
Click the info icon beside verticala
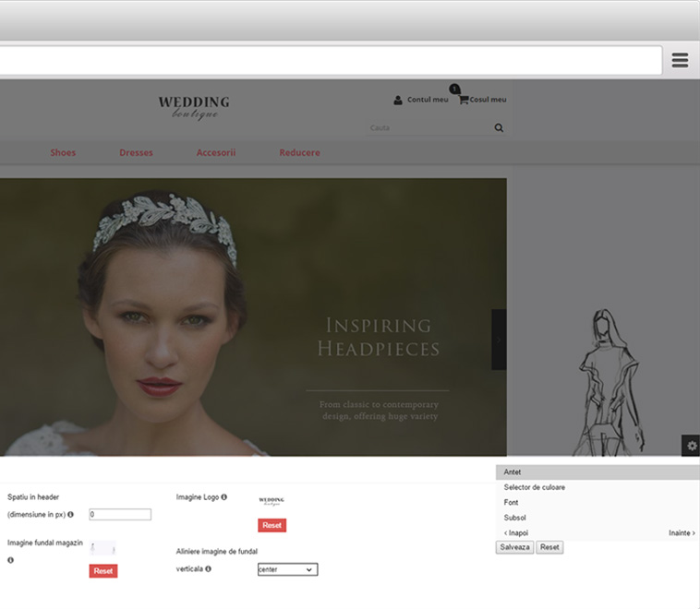[x=209, y=569]
